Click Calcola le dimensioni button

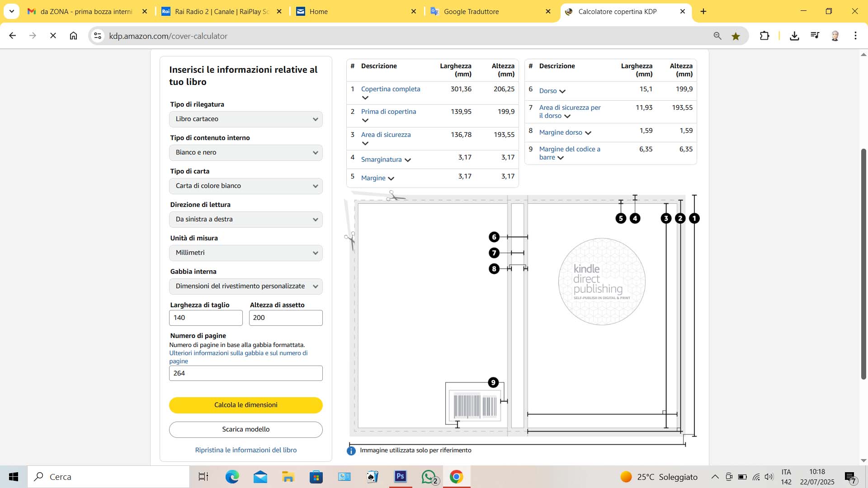[245, 405]
